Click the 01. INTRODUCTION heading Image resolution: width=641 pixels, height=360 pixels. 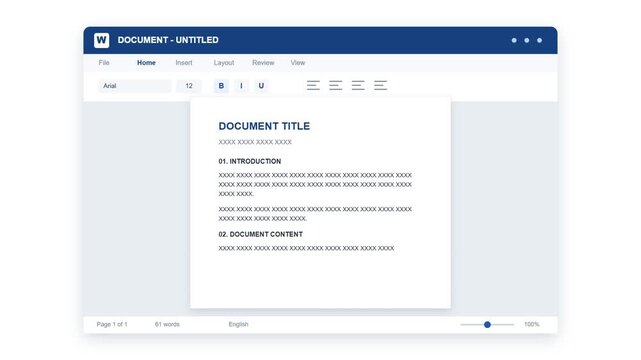[x=250, y=161]
